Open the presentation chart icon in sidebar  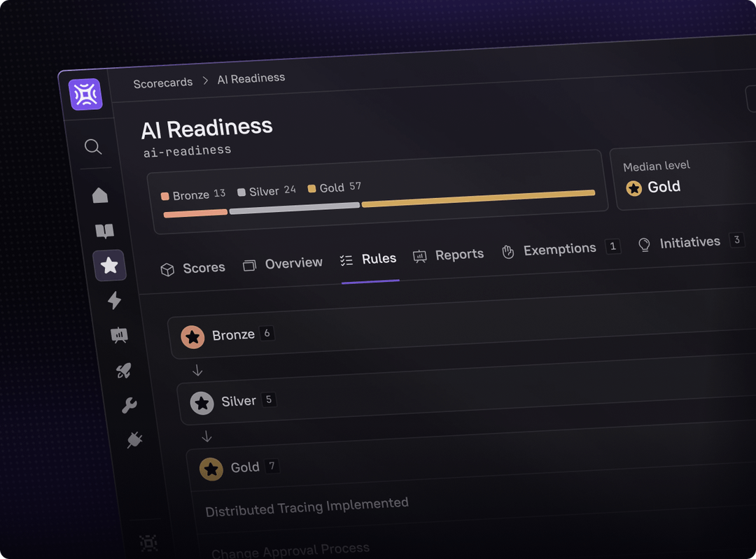pyautogui.click(x=119, y=336)
